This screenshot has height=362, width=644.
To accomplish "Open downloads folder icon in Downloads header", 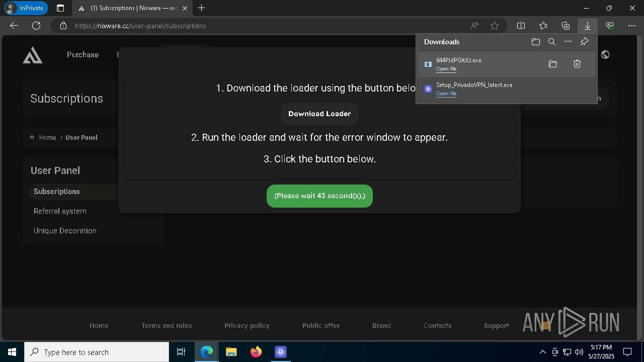I will [536, 42].
